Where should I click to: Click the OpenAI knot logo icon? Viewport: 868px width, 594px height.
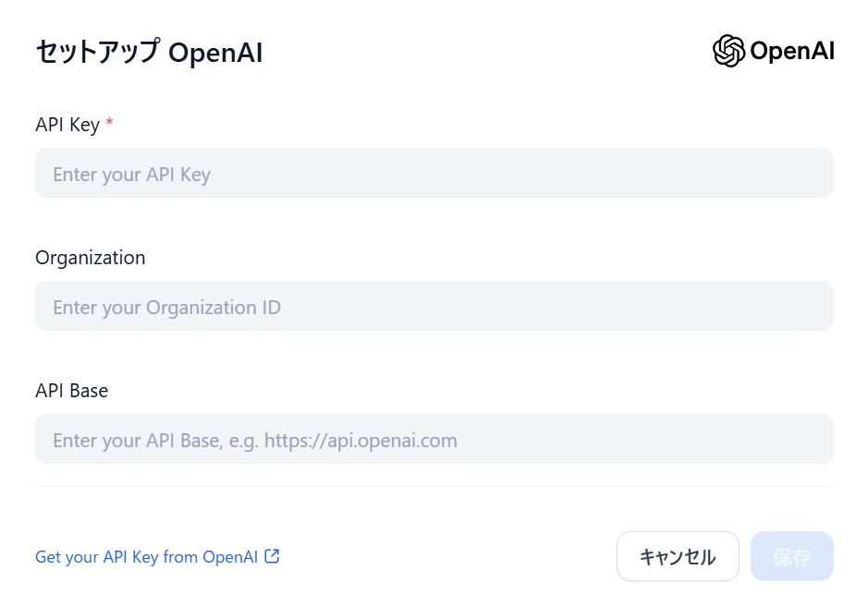tap(728, 51)
